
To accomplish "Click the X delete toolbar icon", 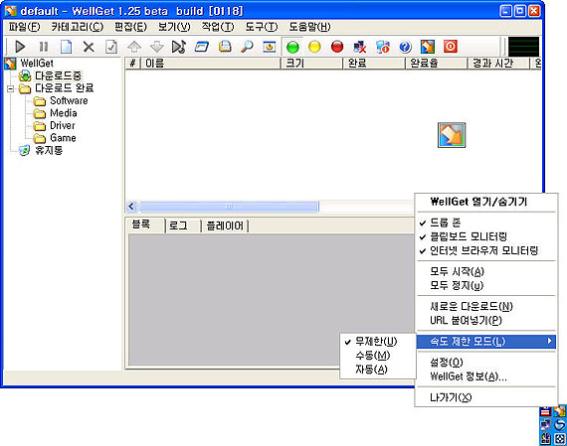I will 89,47.
